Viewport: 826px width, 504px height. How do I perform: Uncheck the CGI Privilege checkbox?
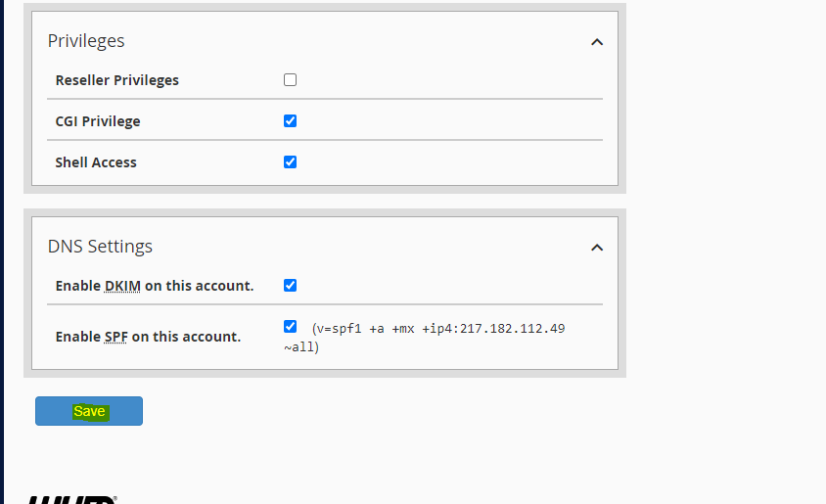(290, 121)
